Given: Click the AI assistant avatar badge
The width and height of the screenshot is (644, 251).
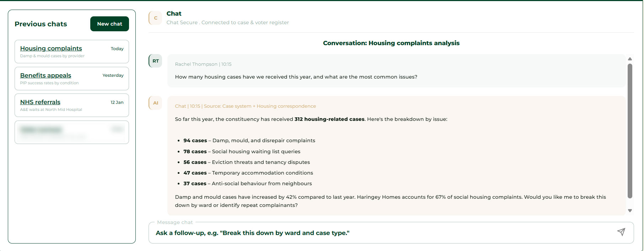Looking at the screenshot, I should (155, 103).
